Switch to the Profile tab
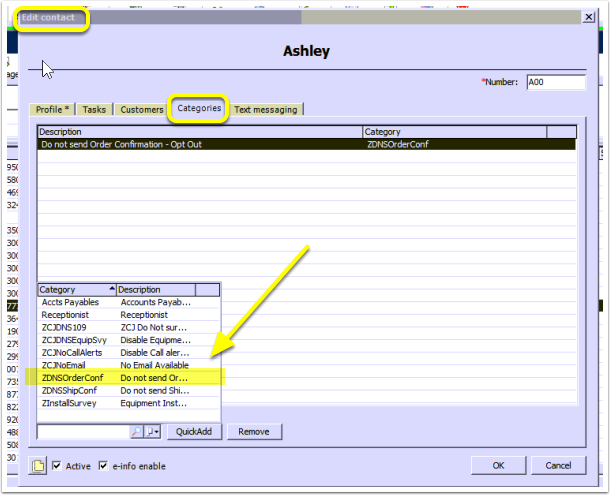 pos(52,109)
